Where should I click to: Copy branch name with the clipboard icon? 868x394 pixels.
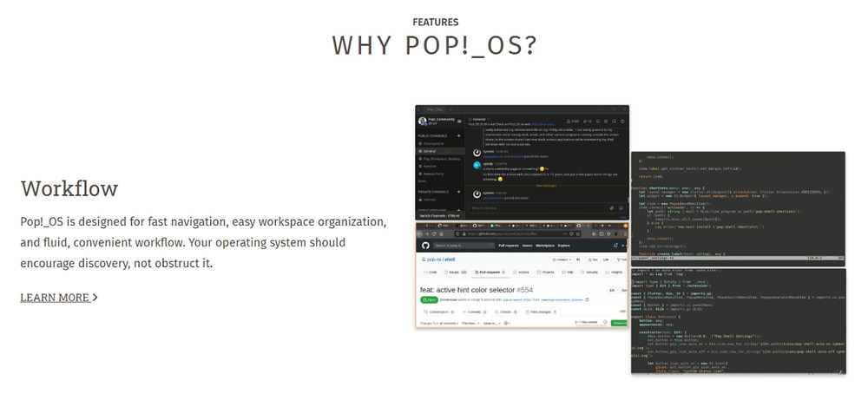[587, 299]
